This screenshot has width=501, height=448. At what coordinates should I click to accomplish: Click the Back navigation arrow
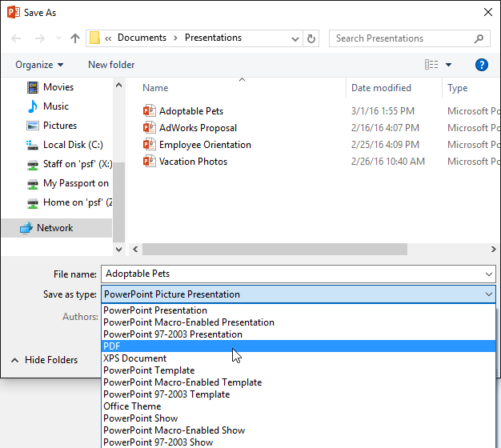(18, 38)
